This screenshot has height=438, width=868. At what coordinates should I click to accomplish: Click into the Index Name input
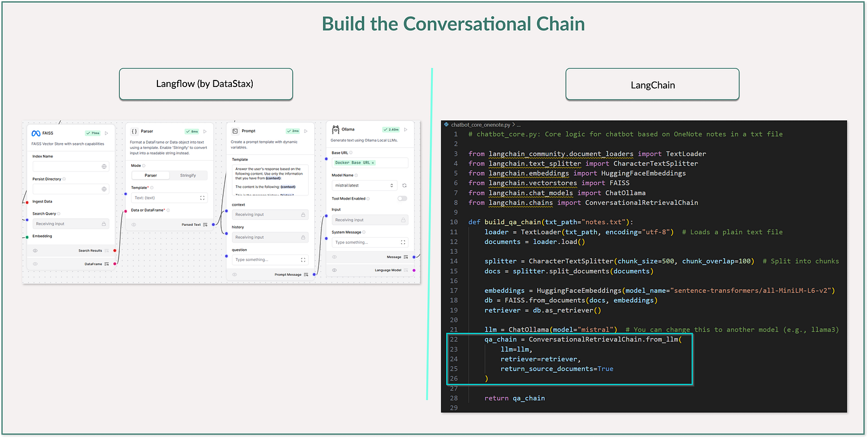71,167
